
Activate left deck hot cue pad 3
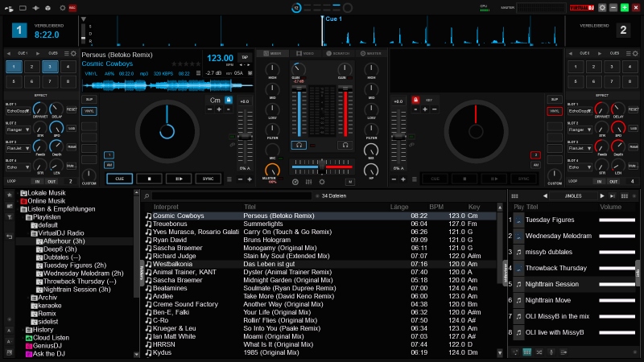click(x=50, y=67)
